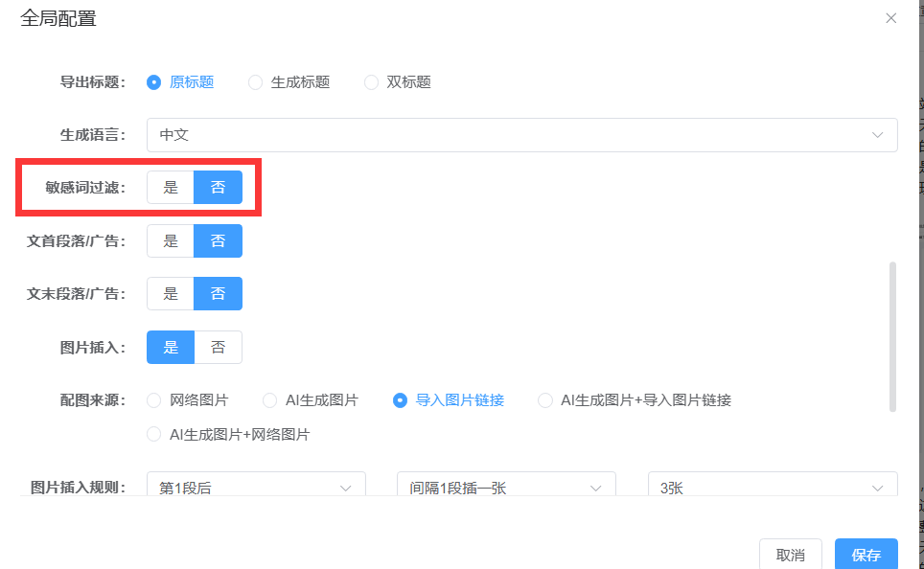Set 文末段落/广告 to 否

pyautogui.click(x=219, y=294)
